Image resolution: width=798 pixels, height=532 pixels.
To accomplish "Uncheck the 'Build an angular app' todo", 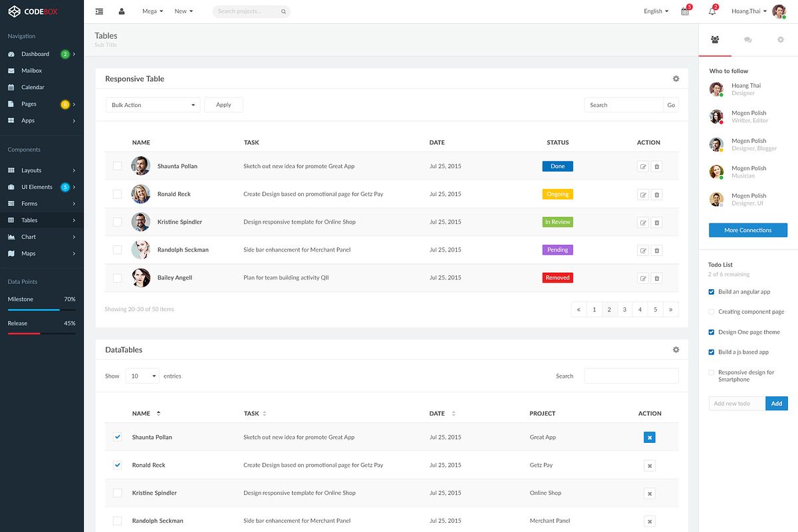I will 713,291.
